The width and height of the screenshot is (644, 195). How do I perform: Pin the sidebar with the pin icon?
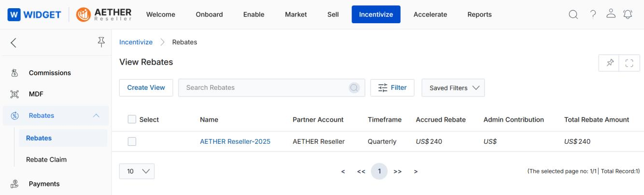pyautogui.click(x=101, y=42)
